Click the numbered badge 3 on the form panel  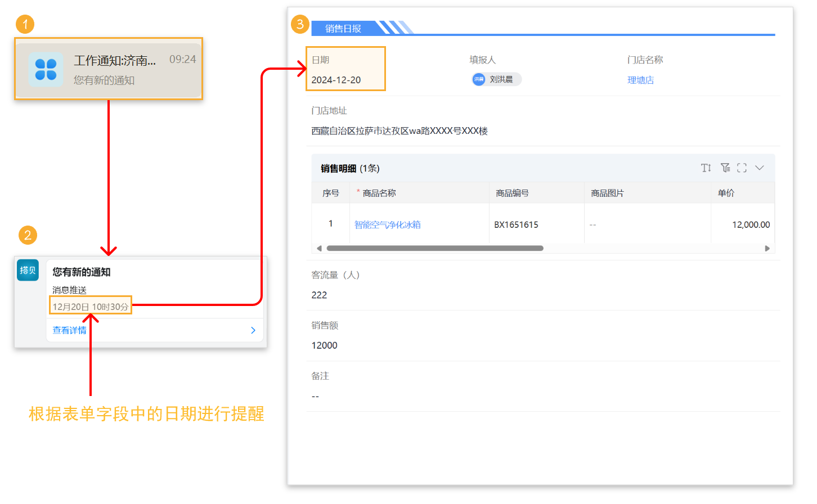coord(301,25)
